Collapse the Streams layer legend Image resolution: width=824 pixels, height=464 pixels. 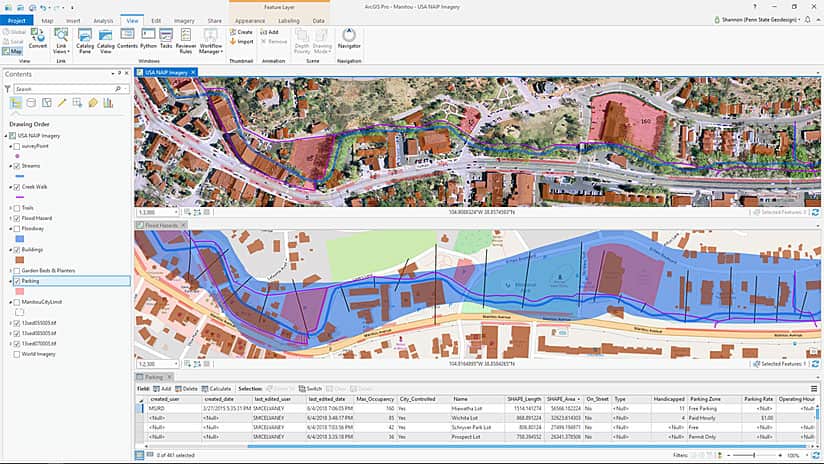point(11,166)
